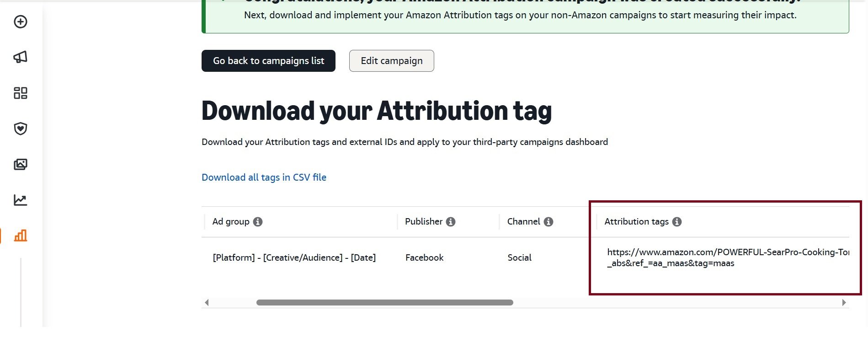The image size is (868, 359).
Task: View the Ad group info tooltip icon
Action: pyautogui.click(x=257, y=221)
